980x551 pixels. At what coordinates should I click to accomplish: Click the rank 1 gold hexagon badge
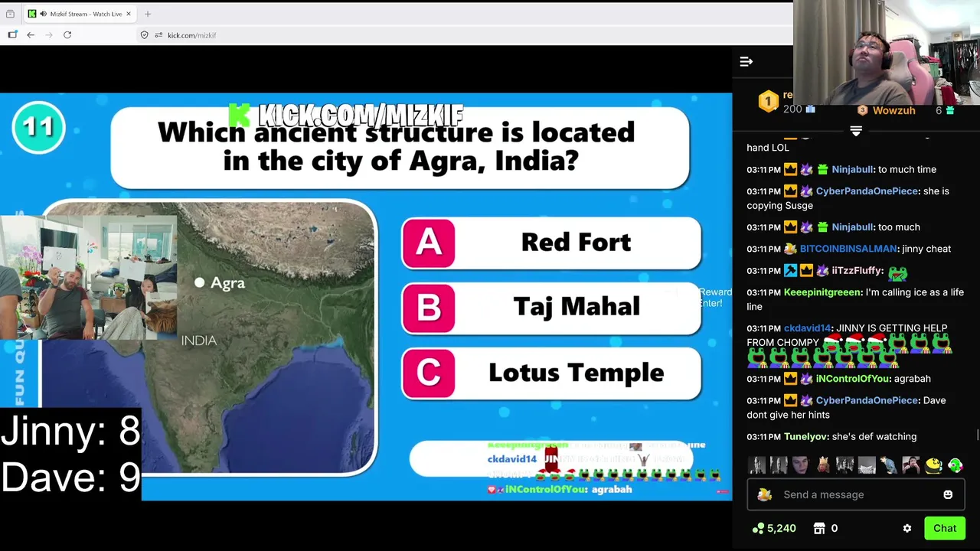pyautogui.click(x=768, y=102)
